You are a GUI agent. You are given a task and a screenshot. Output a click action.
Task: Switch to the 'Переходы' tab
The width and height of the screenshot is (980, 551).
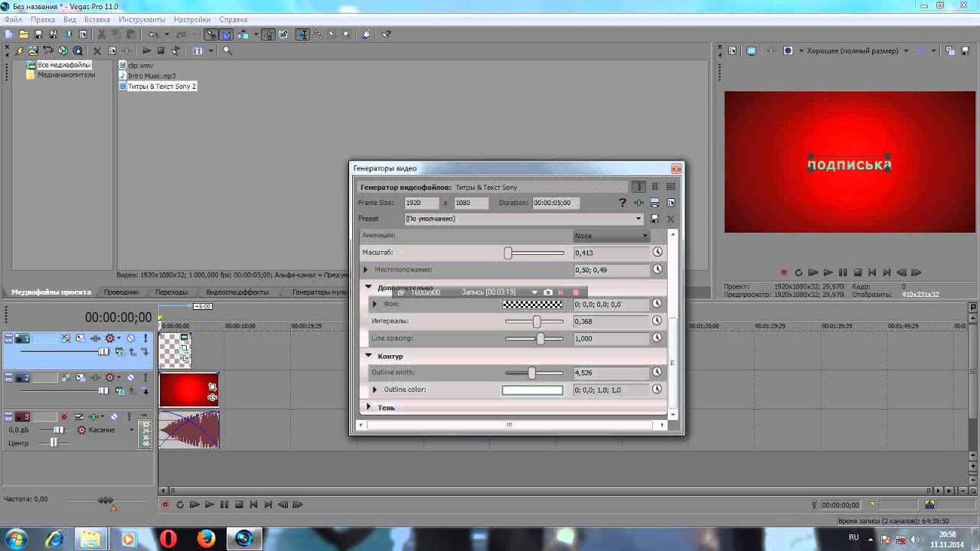tap(171, 292)
